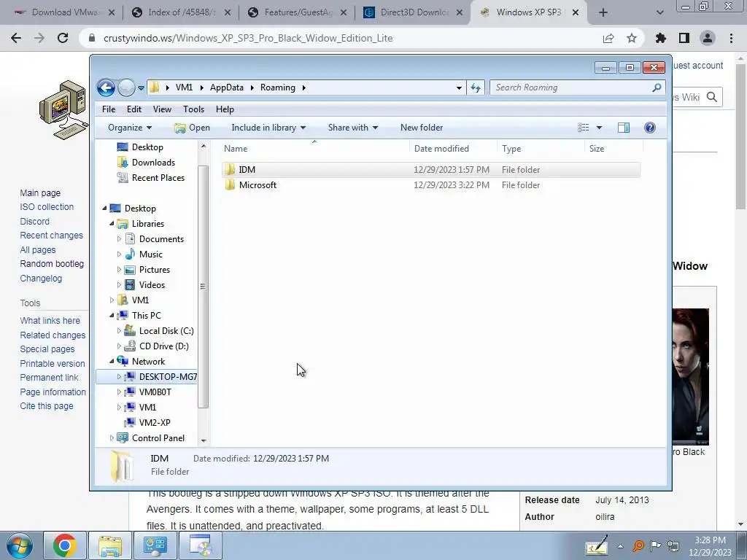This screenshot has height=560, width=747.
Task: Expand the arrow after Roaming in breadcrumb
Action: [x=304, y=87]
